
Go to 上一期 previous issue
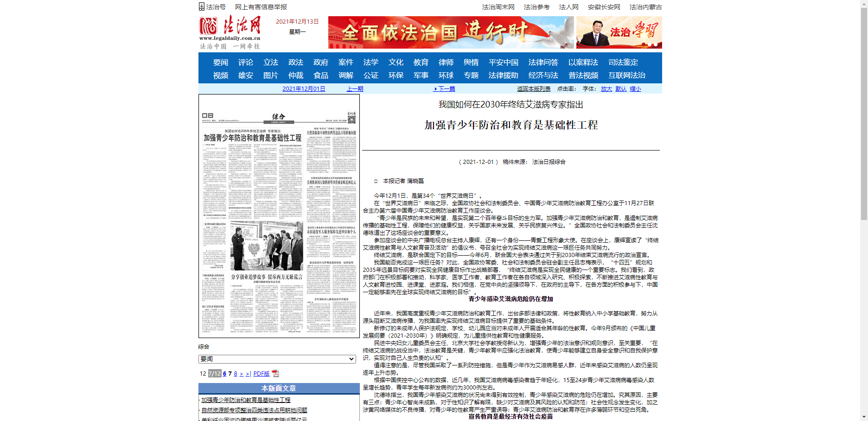click(x=355, y=89)
